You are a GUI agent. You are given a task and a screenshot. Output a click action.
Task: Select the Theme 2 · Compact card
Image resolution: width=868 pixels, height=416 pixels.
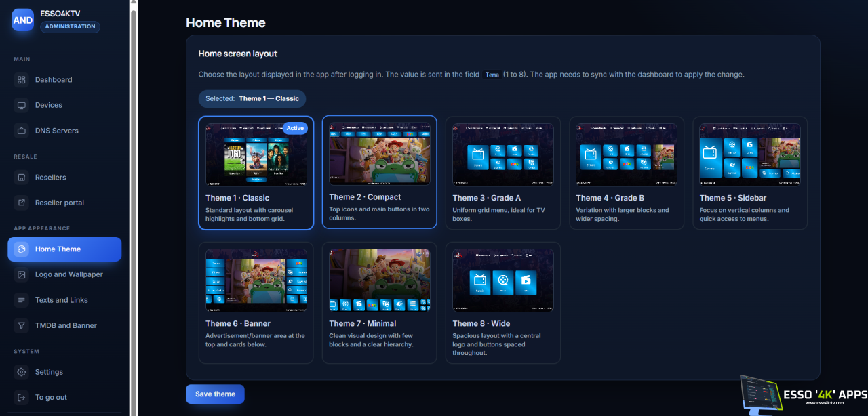pyautogui.click(x=380, y=172)
